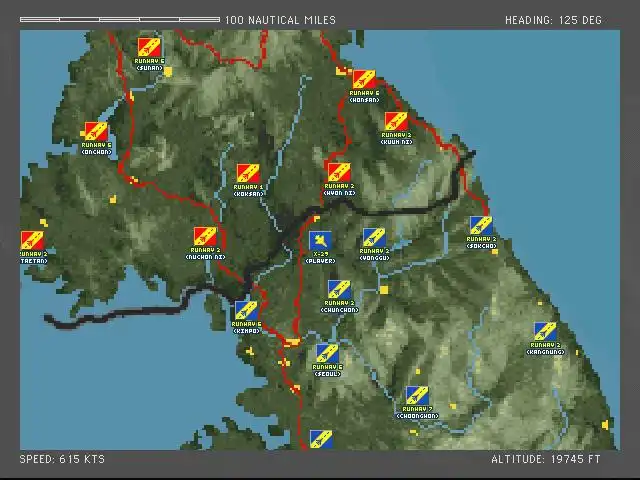Click the red Onchon runway icon
The image size is (640, 480).
[96, 132]
